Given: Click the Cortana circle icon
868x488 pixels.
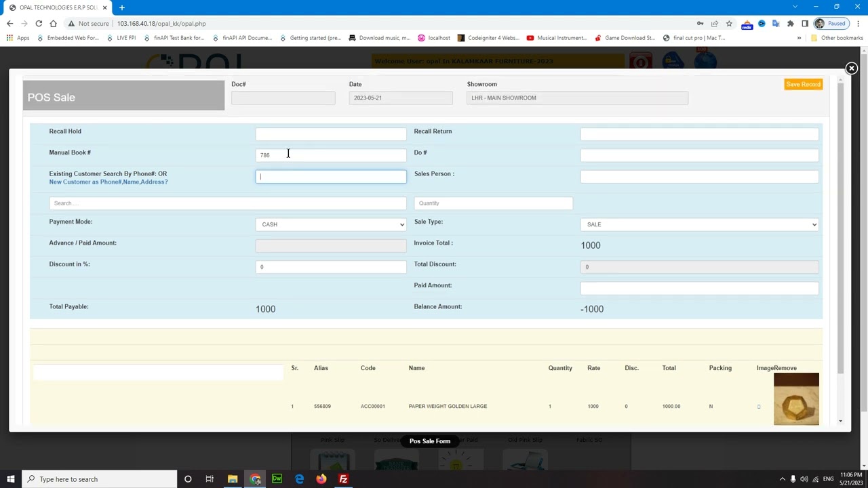Looking at the screenshot, I should pos(188,479).
